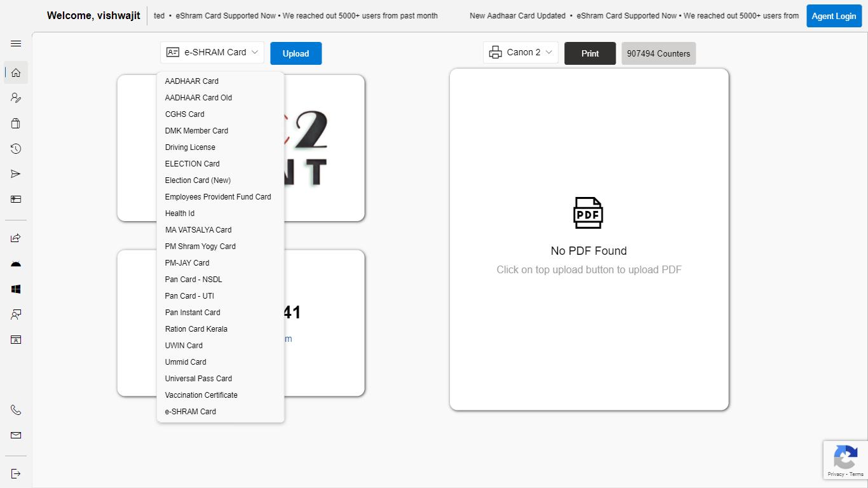Open the user feedback chat icon
The width and height of the screenshot is (868, 488).
point(16,315)
